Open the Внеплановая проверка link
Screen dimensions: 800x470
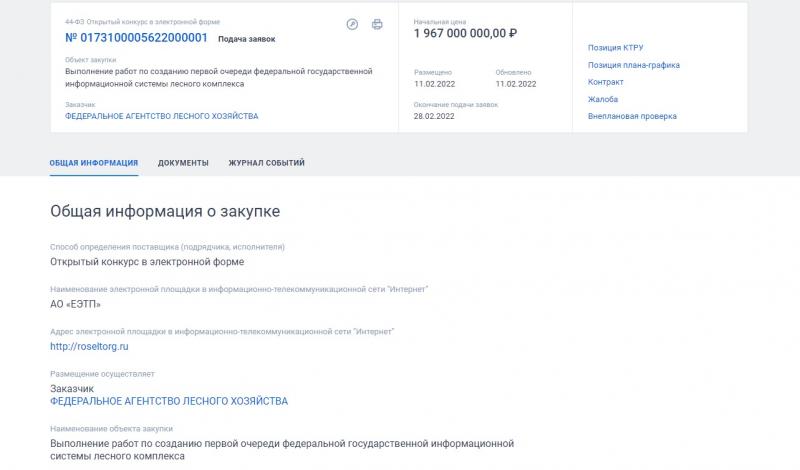tap(632, 116)
